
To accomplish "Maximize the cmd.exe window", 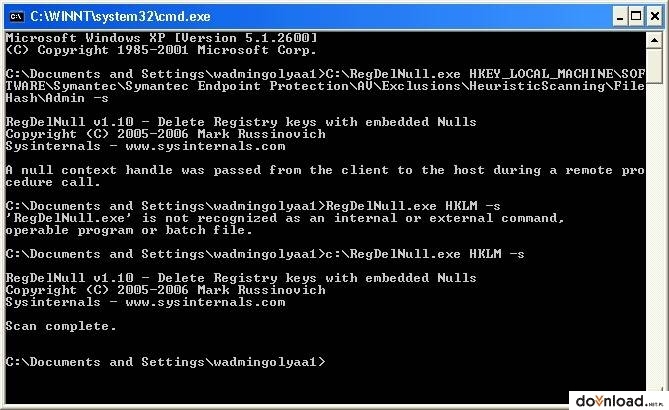I will tap(636, 17).
